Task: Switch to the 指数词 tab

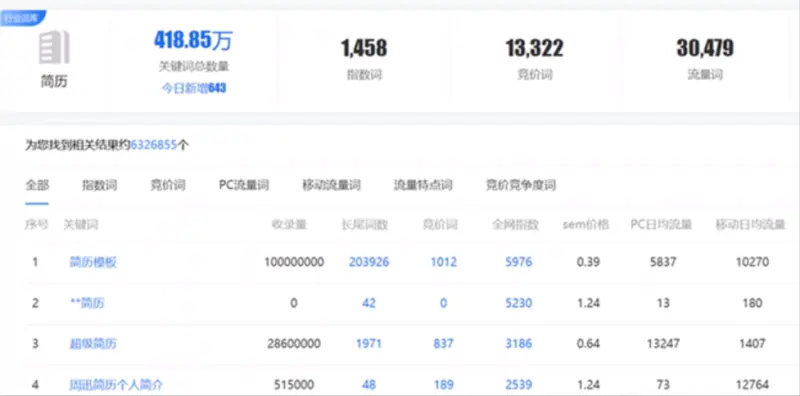Action: pos(99,185)
